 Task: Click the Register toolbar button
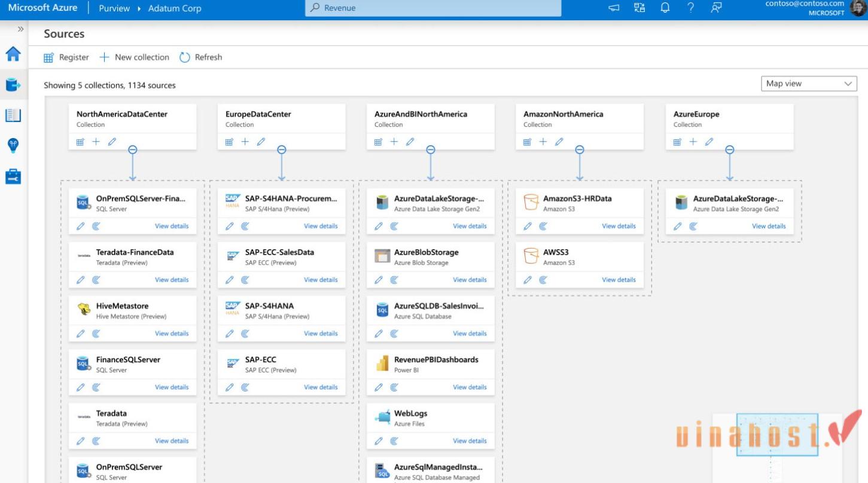point(66,57)
